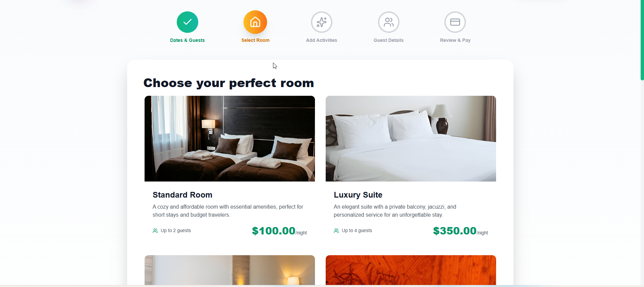
Task: Select the sparkle Add Activities step icon
Action: click(x=322, y=22)
